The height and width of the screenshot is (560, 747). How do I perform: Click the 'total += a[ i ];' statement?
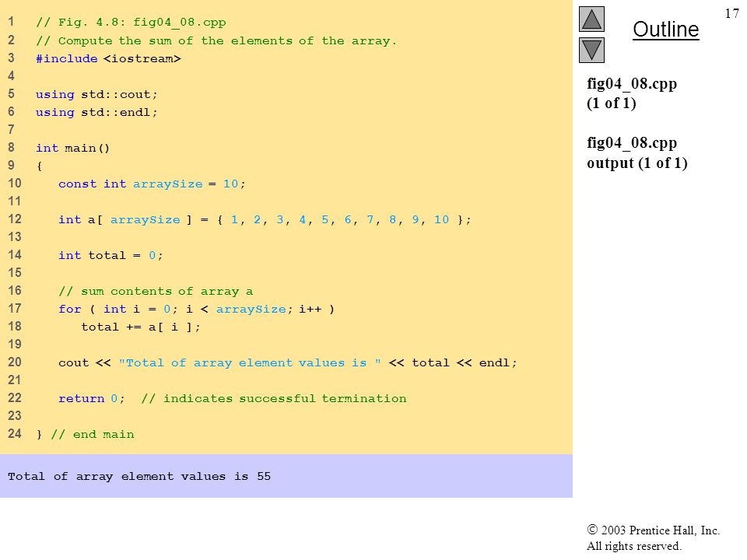pos(141,327)
